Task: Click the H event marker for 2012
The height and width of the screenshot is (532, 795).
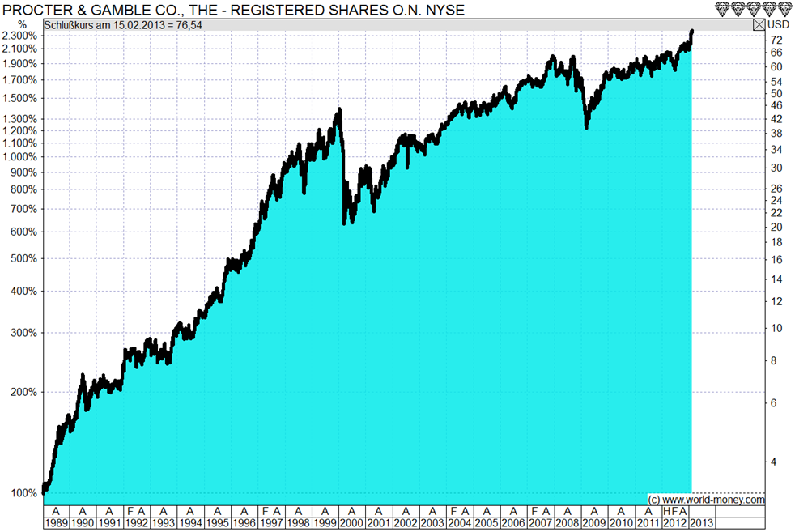Action: click(667, 511)
